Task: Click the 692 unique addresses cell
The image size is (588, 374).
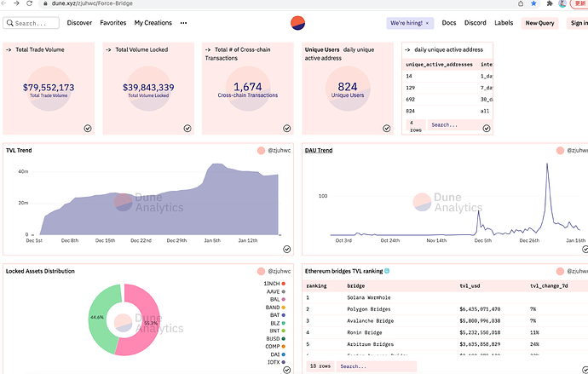Action: click(410, 100)
